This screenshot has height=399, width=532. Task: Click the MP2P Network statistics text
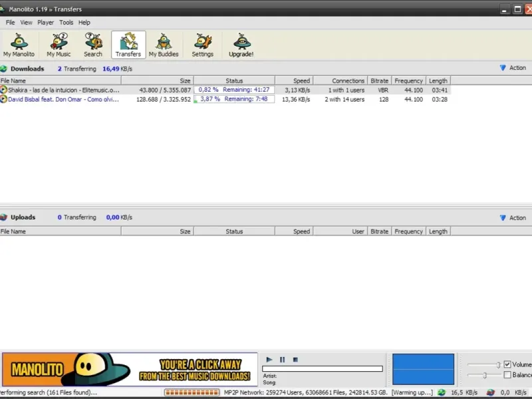(305, 392)
